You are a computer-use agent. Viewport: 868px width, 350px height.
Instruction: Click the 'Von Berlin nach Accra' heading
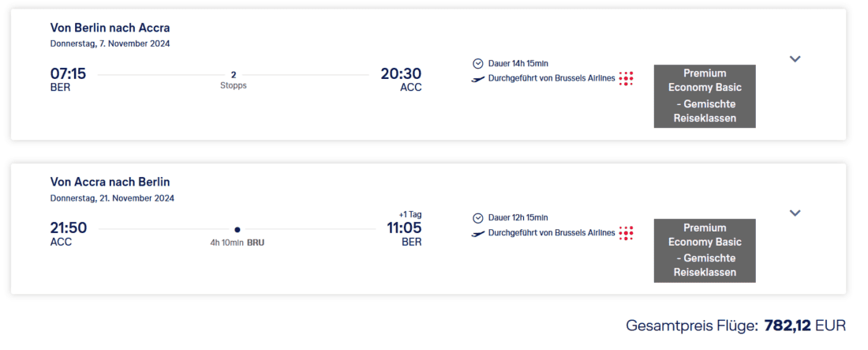(110, 28)
